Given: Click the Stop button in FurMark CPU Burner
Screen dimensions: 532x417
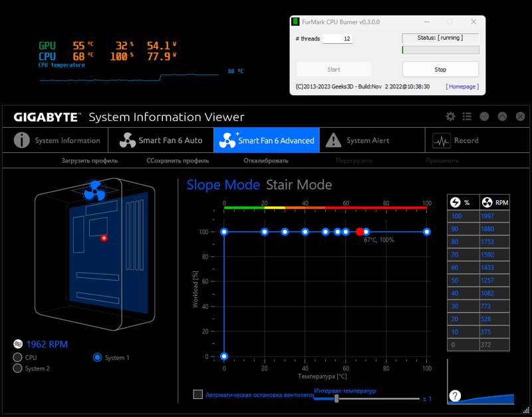Looking at the screenshot, I should 440,69.
